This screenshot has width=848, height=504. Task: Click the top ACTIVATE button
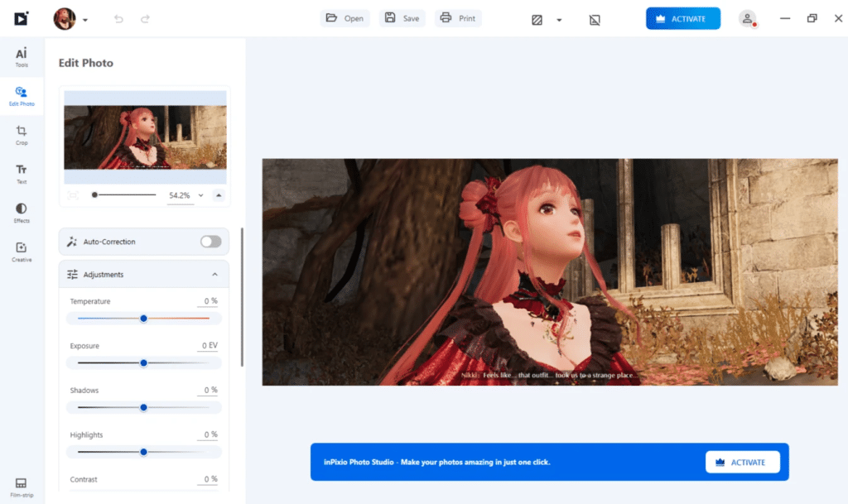point(683,18)
